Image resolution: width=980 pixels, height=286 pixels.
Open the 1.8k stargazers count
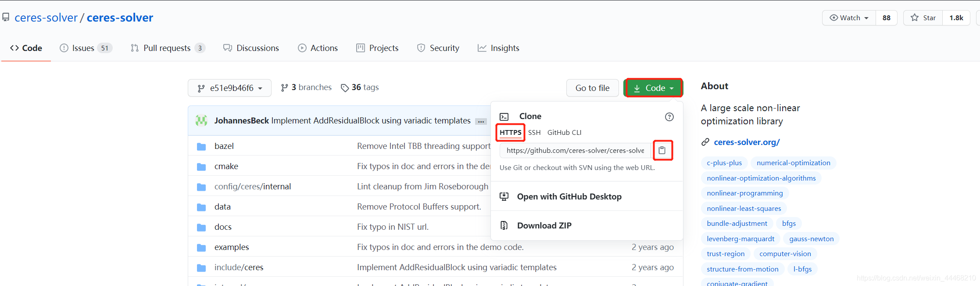coord(956,18)
